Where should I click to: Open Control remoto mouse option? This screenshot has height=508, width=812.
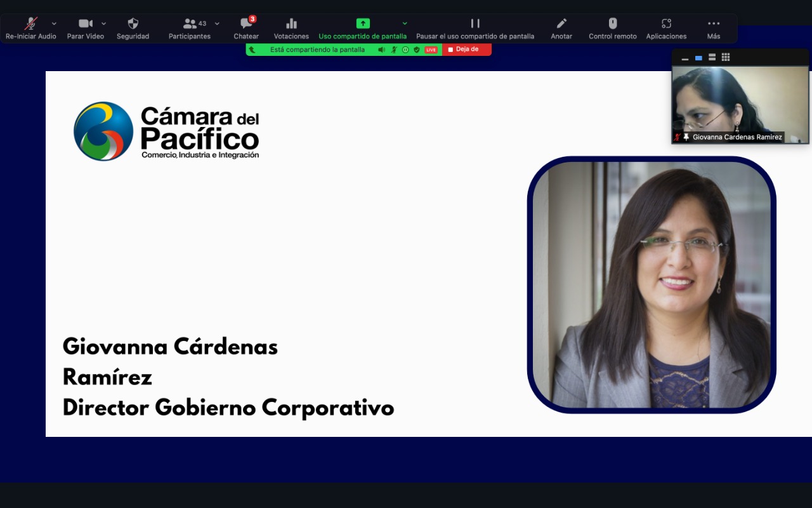point(613,28)
